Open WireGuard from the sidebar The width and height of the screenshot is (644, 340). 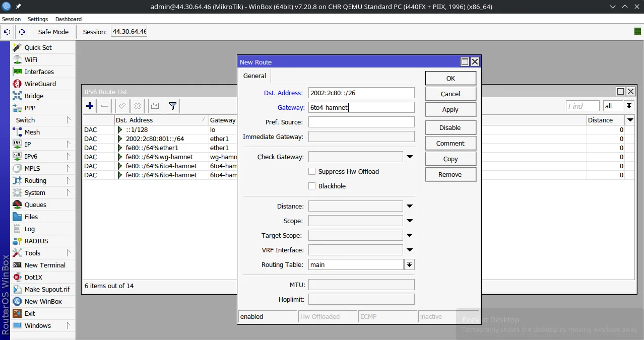coord(40,84)
